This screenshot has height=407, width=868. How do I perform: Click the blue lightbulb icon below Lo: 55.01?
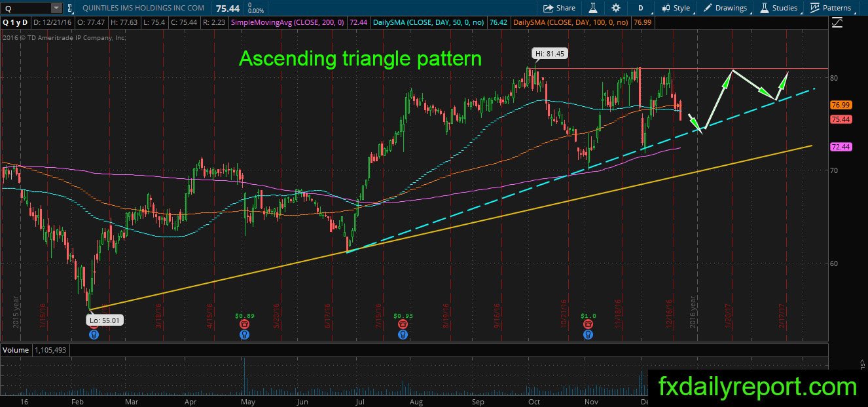(94, 334)
